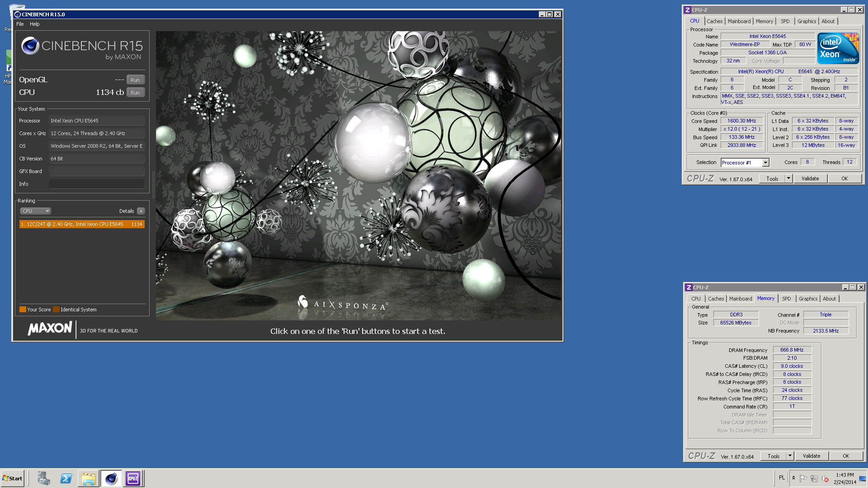Click DRAM Frequency value 666.8 MHz
This screenshot has width=868, height=488.
792,350
